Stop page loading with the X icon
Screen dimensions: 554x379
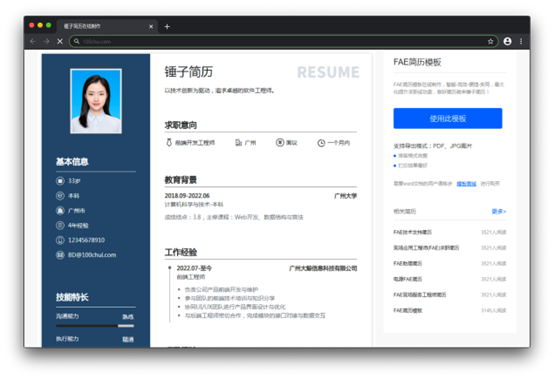click(x=60, y=41)
